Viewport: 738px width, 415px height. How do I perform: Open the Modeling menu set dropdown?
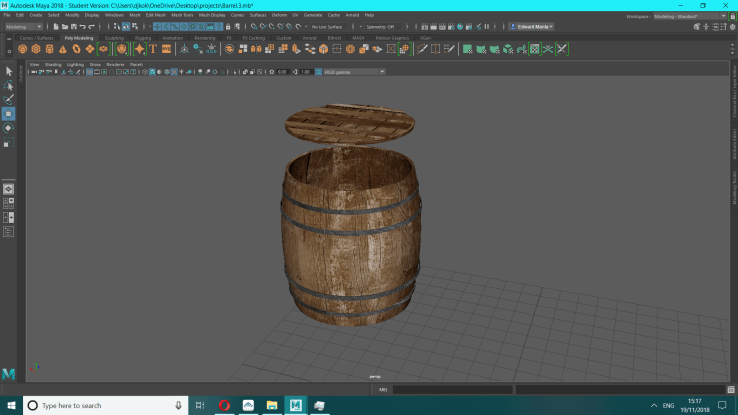tap(23, 27)
